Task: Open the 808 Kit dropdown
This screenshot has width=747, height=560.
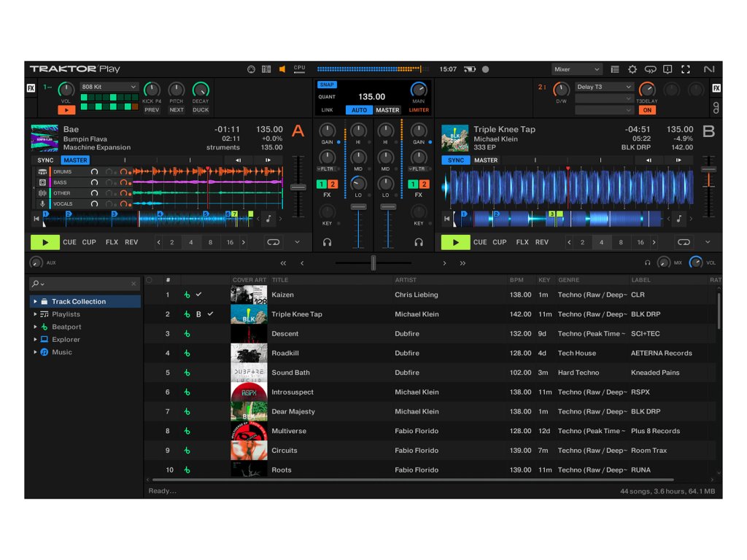Action: coord(109,87)
